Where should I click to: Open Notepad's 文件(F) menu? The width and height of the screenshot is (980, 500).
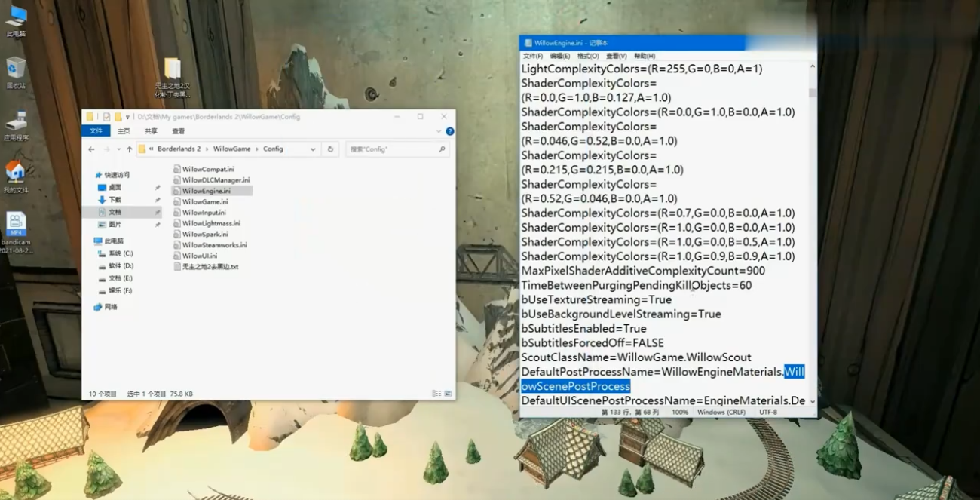coord(533,56)
